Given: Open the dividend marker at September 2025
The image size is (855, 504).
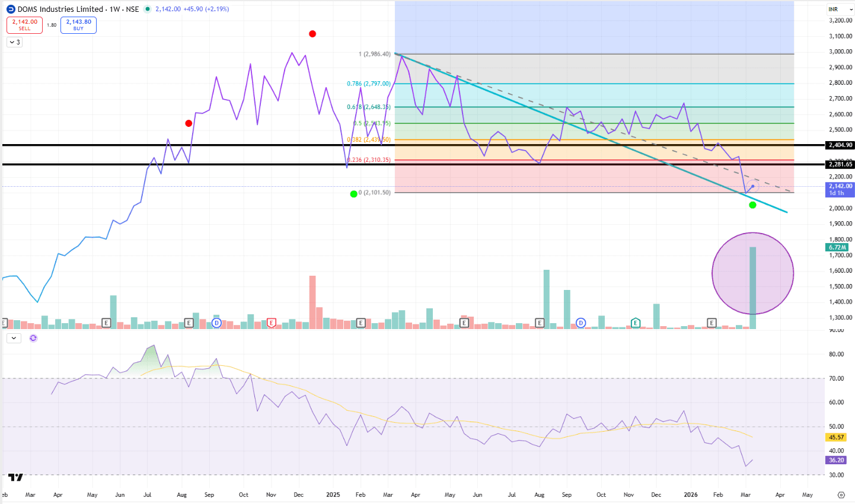Looking at the screenshot, I should click(x=581, y=323).
